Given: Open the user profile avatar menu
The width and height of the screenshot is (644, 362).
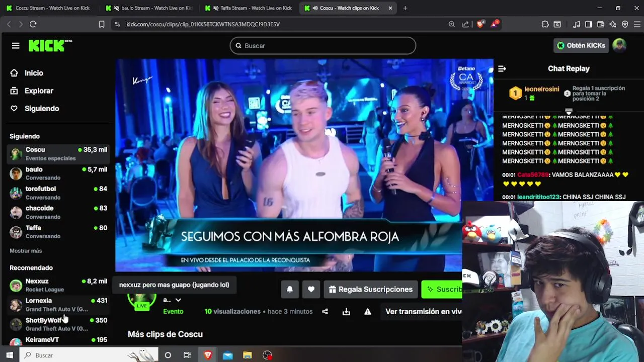Looking at the screenshot, I should pyautogui.click(x=619, y=45).
